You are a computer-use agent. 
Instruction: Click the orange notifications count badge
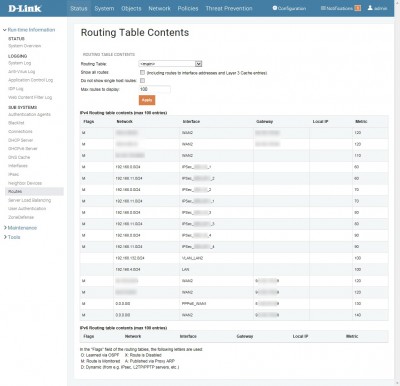358,8
